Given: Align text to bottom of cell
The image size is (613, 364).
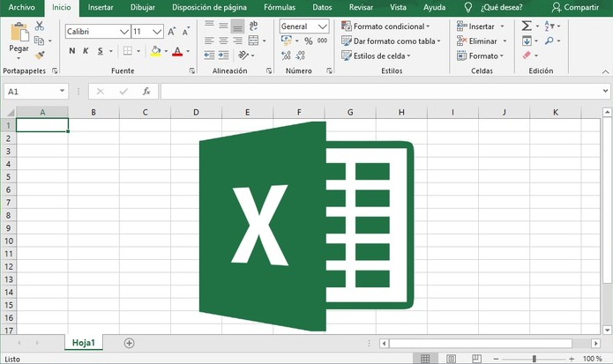Looking at the screenshot, I should (237, 26).
